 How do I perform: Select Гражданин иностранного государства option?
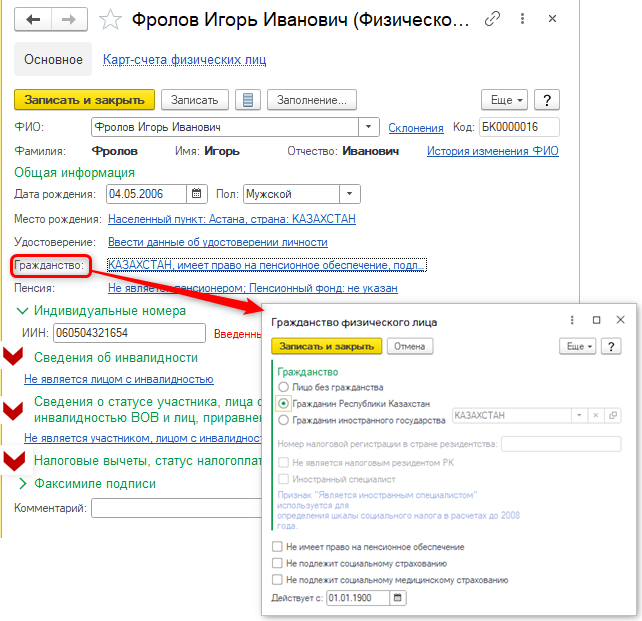point(284,420)
